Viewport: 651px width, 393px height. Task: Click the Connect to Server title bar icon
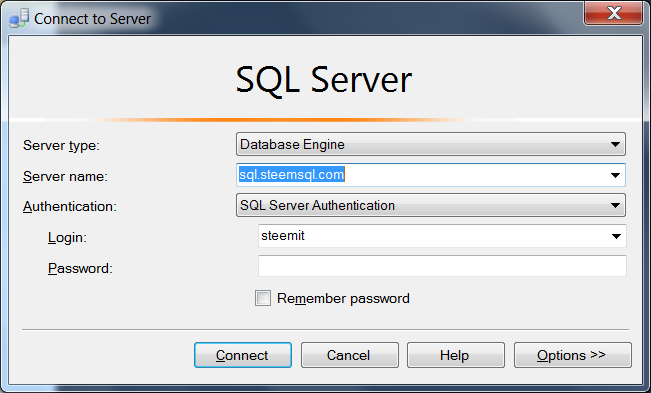[x=19, y=18]
